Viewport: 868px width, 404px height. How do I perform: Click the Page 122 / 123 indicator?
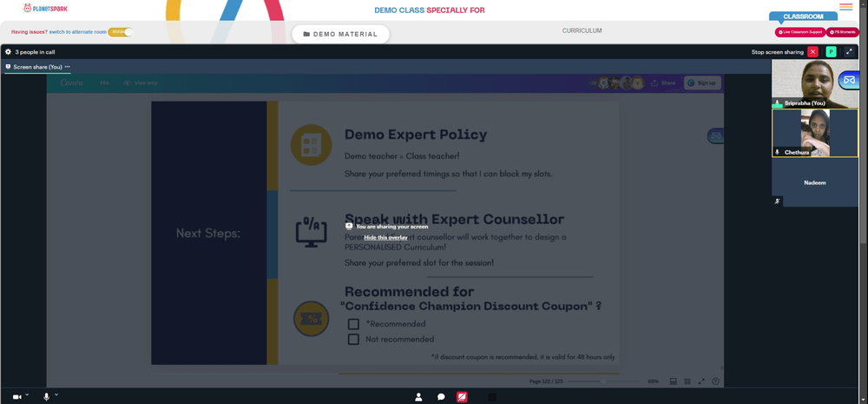point(546,381)
